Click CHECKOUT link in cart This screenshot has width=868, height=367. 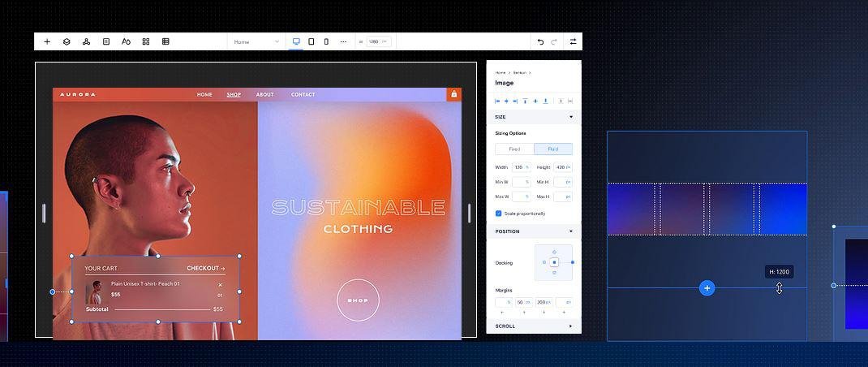(206, 268)
